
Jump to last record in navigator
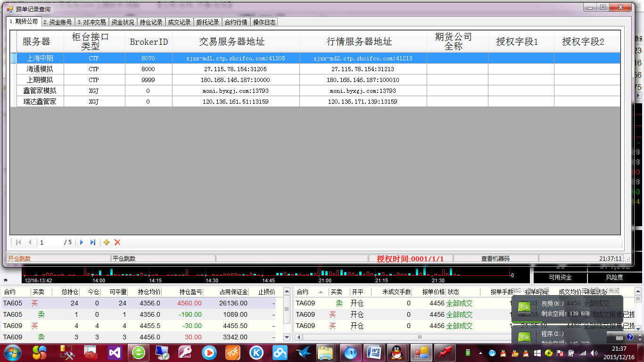93,242
